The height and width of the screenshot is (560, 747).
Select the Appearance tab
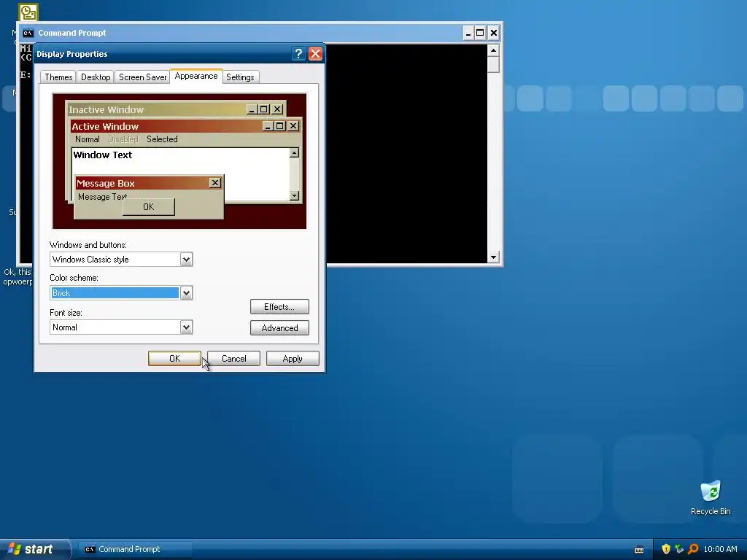pos(196,76)
